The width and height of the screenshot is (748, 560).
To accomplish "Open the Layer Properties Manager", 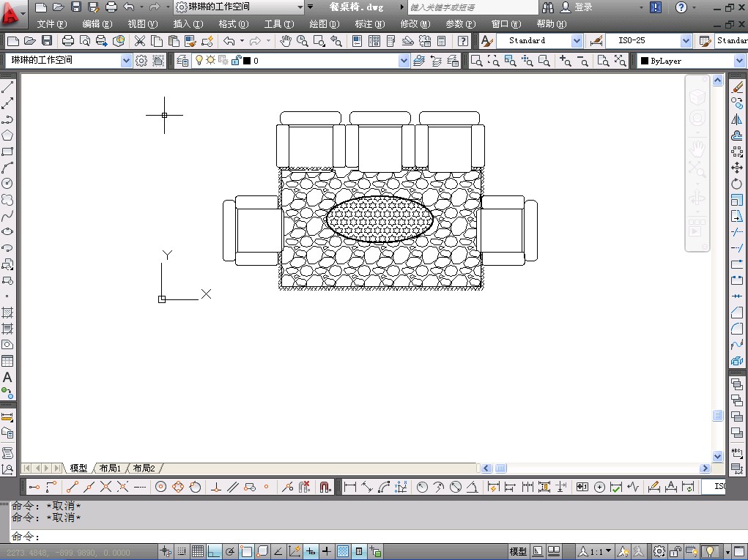I will pyautogui.click(x=182, y=61).
